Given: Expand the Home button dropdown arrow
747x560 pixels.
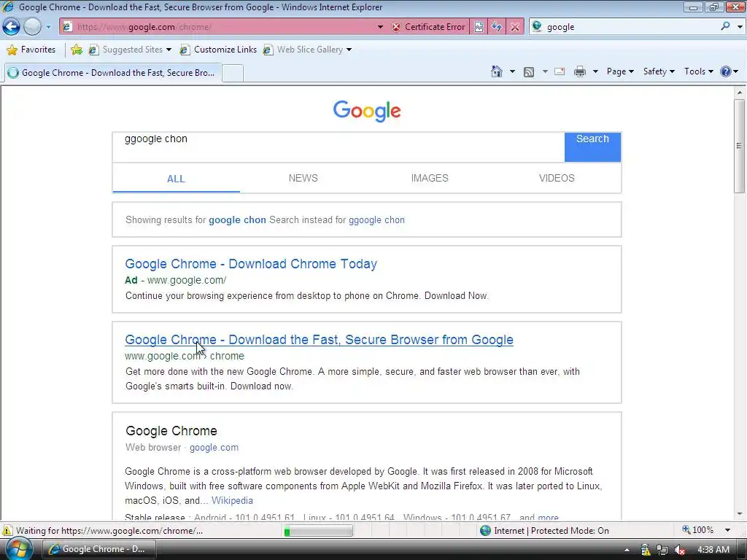Looking at the screenshot, I should (x=513, y=72).
